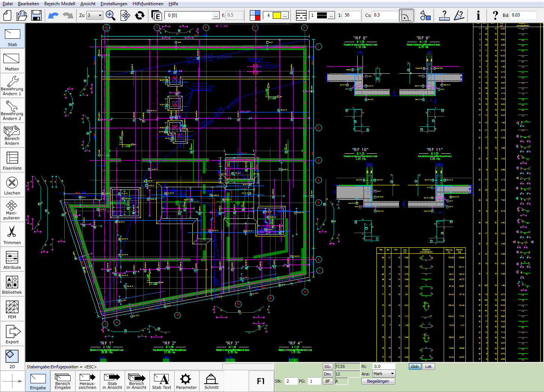Open Parameter gear button
Screen dimensions: 544x392
click(x=186, y=381)
